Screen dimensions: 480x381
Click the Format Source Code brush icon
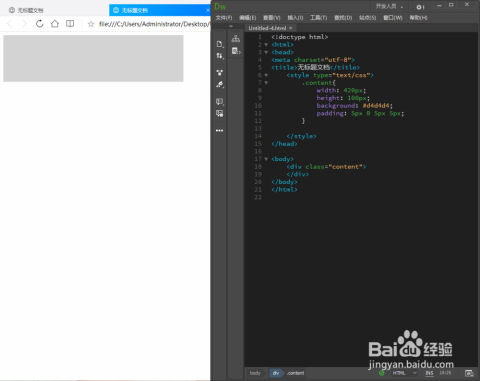pos(220,85)
